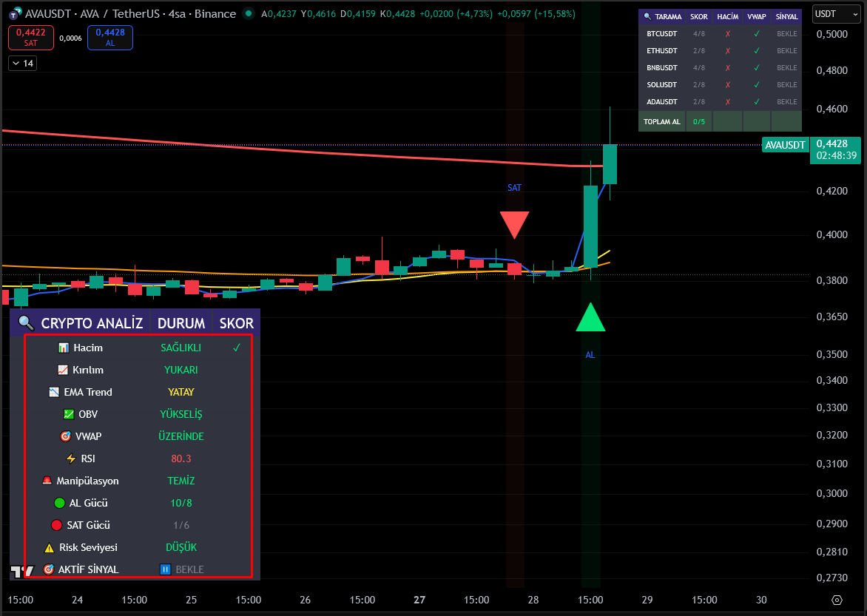Click the SAĞLIKLI status value for Hacim
The height and width of the screenshot is (616, 867).
click(x=181, y=348)
